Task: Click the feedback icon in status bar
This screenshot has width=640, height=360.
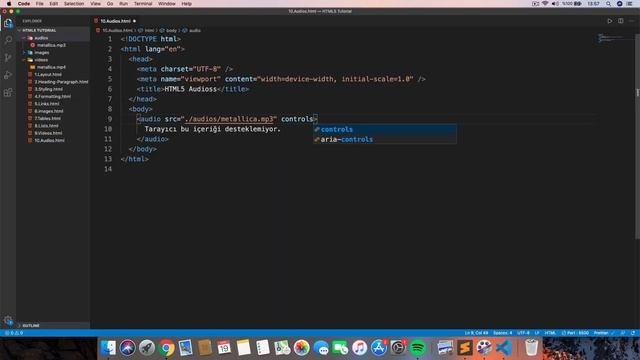Action: coord(623,333)
